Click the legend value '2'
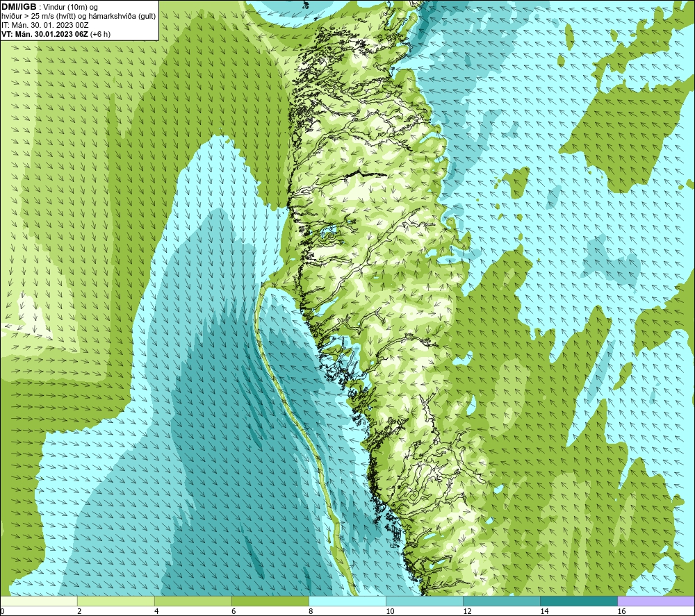 (79, 611)
